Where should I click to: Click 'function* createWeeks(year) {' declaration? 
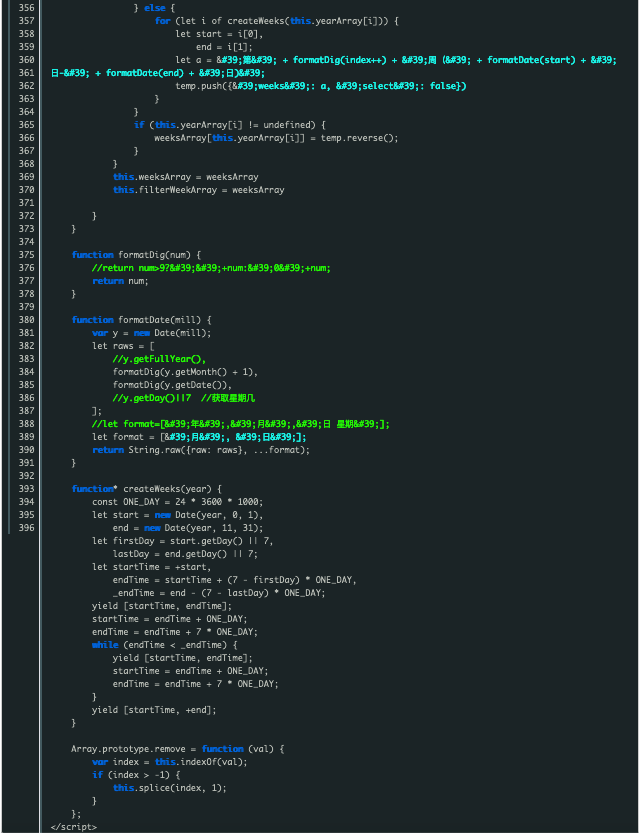[x=147, y=489]
